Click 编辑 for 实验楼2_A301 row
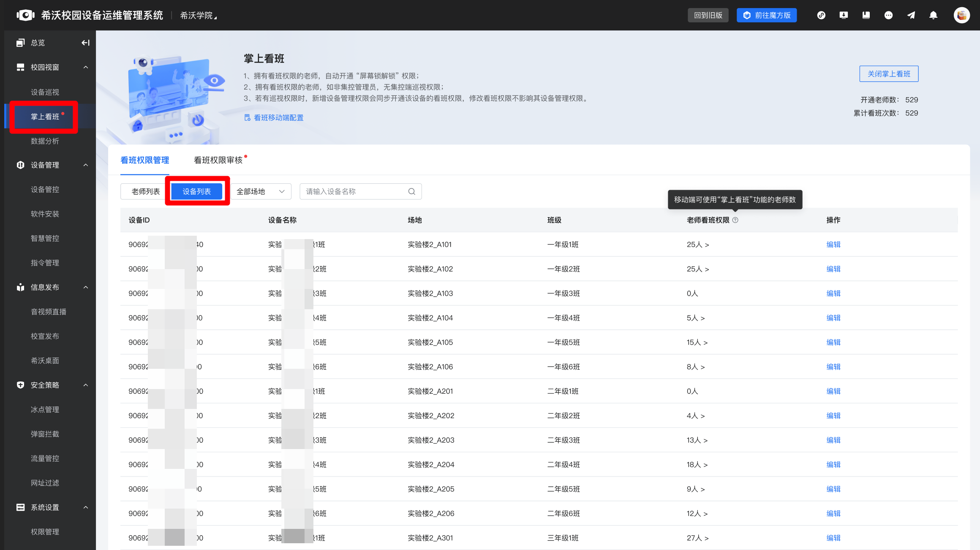980x550 pixels. click(x=833, y=538)
